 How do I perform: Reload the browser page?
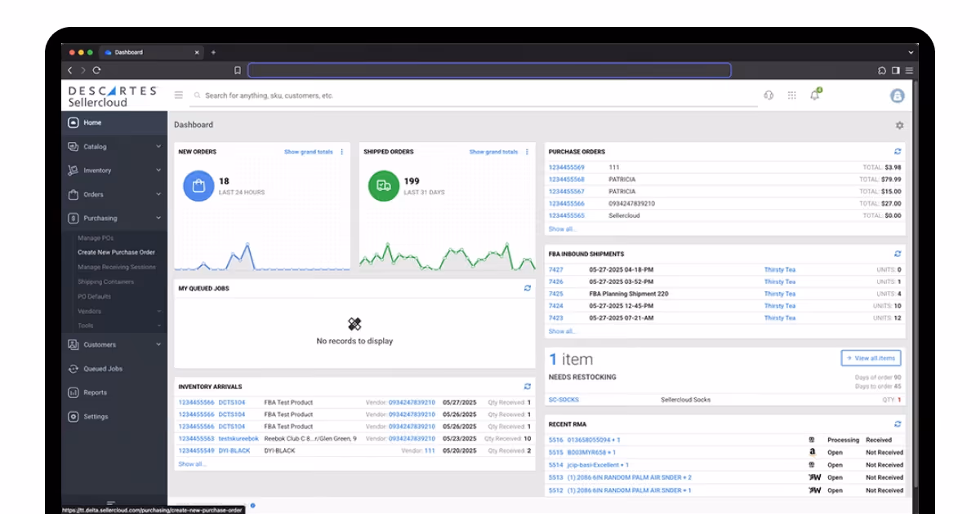click(x=96, y=70)
